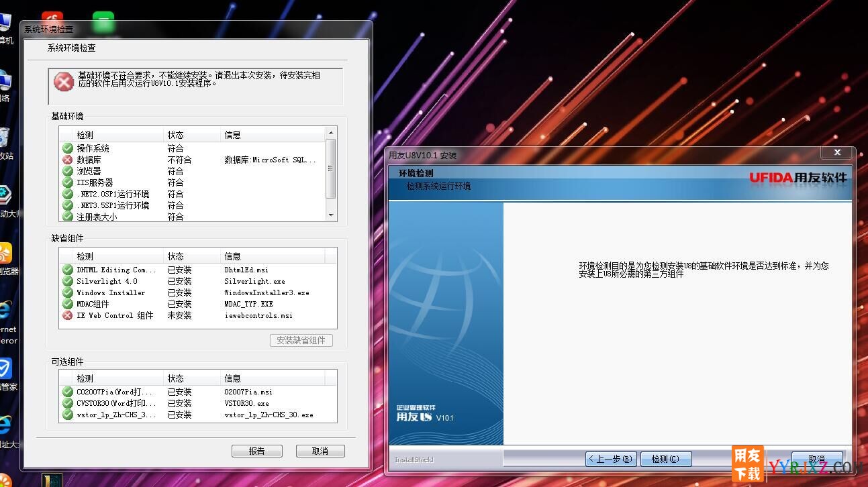Click the 检测(C) button in installer

pos(666,459)
